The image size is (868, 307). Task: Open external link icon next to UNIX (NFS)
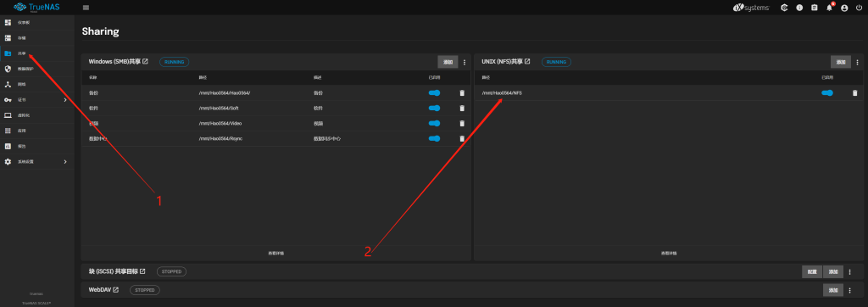point(527,62)
